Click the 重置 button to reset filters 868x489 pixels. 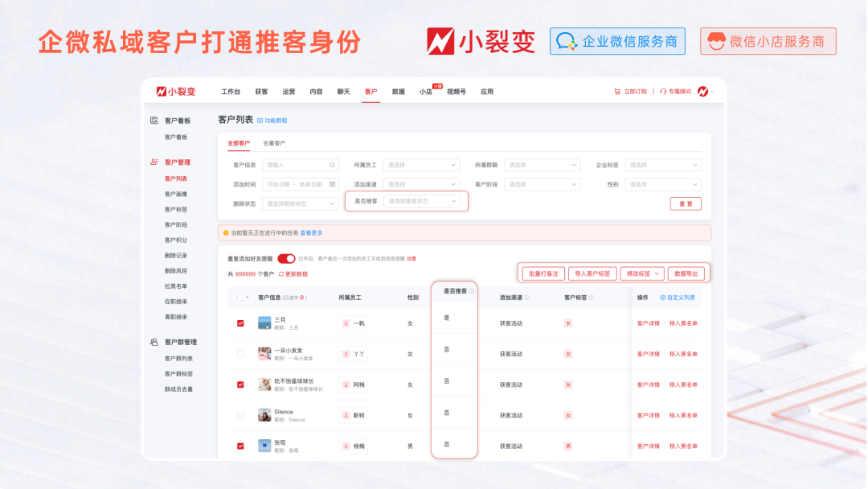click(686, 203)
